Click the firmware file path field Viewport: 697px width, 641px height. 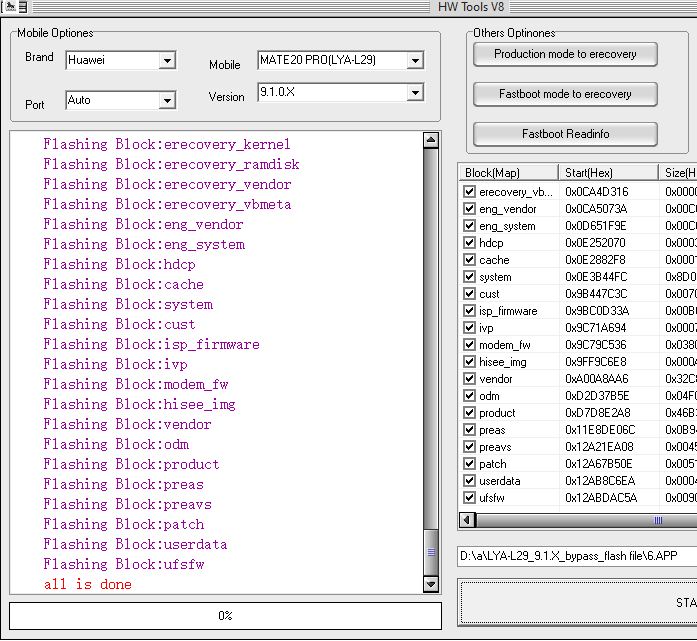point(576,556)
